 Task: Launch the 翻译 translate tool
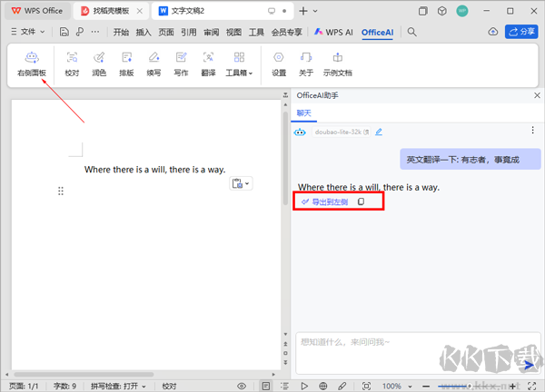coord(208,64)
